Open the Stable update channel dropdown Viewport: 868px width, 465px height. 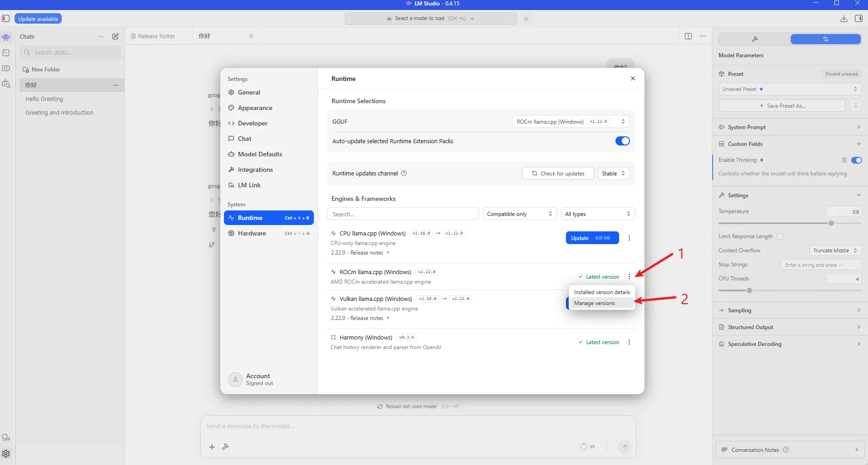(614, 173)
